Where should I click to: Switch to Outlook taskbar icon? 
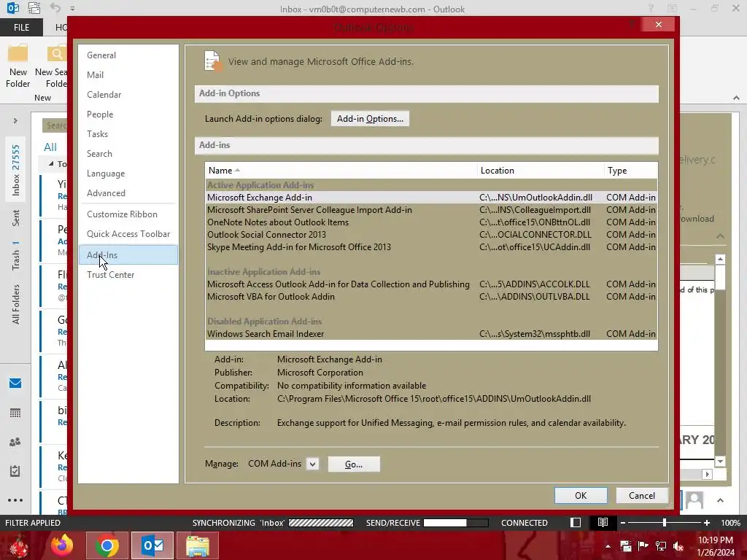[152, 545]
